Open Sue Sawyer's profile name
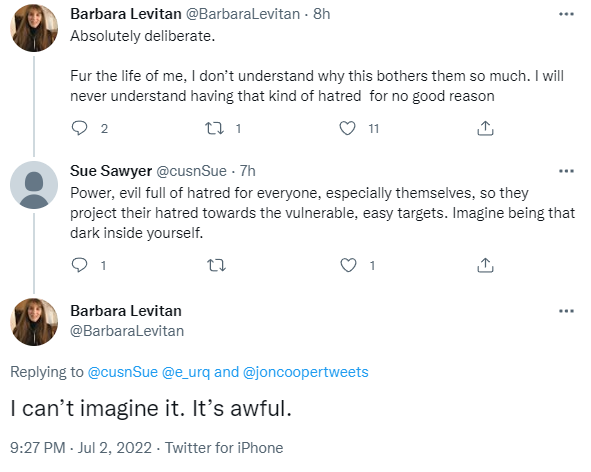 click(111, 171)
